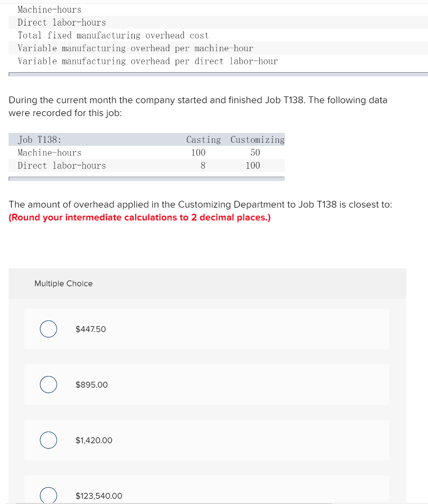The height and width of the screenshot is (504, 428).
Task: Click the Total fixed manufacturing overhead cost row
Action: 113,35
